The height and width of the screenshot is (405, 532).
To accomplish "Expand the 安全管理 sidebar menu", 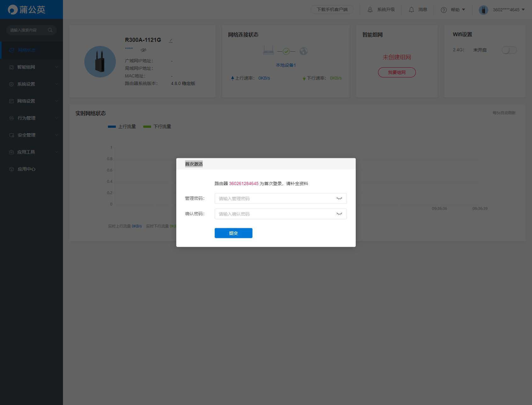I will coord(57,135).
